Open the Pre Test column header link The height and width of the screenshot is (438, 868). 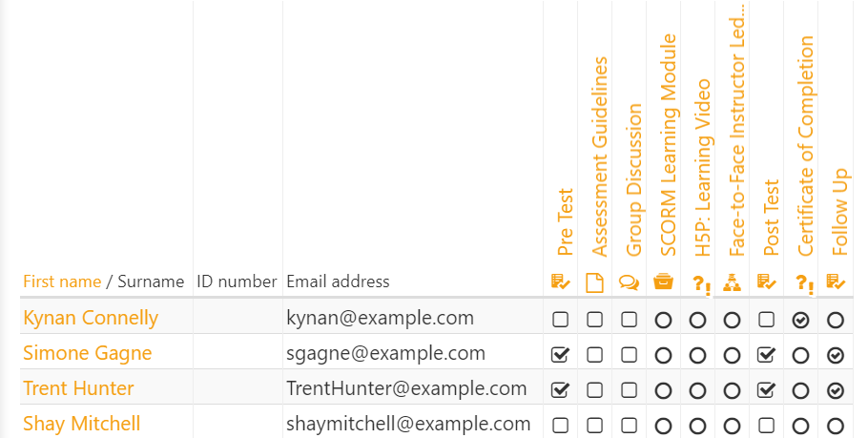[565, 222]
